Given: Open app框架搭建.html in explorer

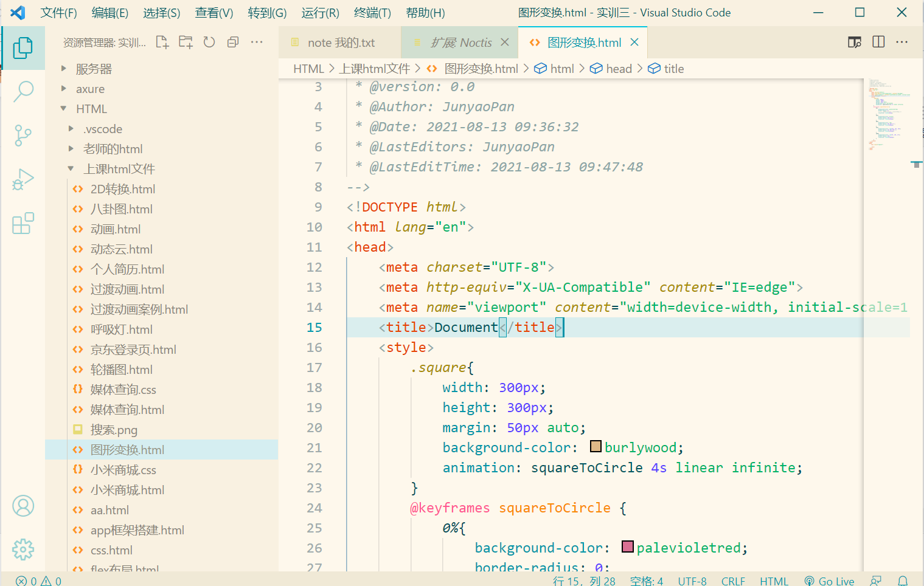Looking at the screenshot, I should (161, 530).
